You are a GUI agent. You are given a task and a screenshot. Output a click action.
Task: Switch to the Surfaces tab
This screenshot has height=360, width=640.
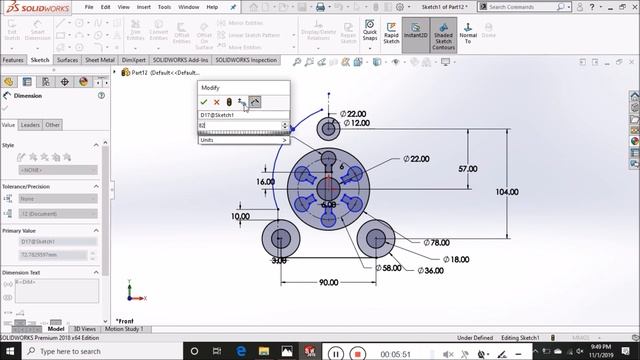(x=67, y=60)
